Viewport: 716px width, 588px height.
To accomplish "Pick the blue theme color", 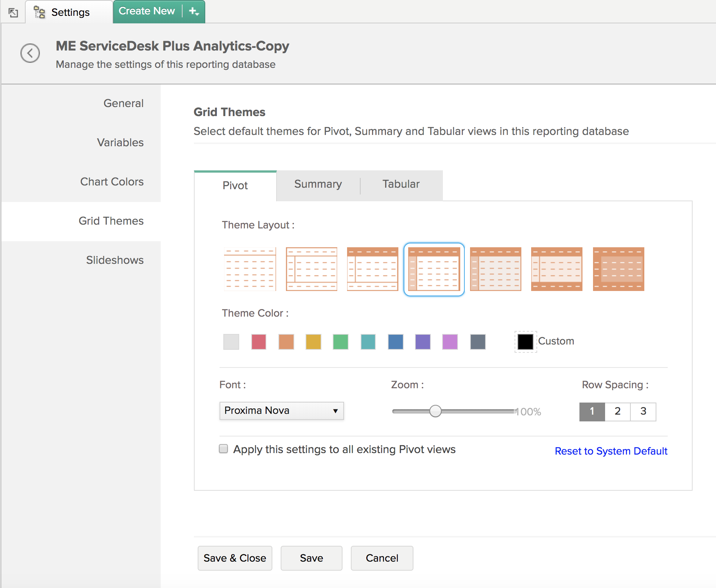I will tap(396, 342).
